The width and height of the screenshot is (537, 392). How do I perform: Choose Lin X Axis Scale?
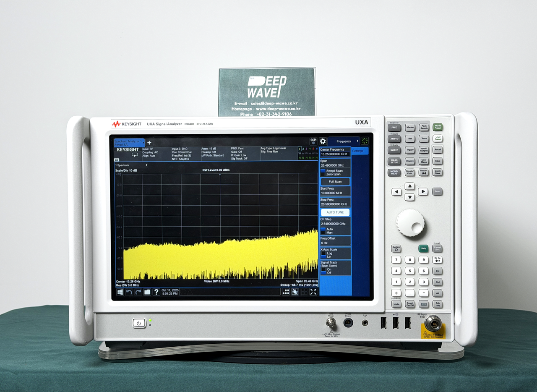[x=327, y=256]
